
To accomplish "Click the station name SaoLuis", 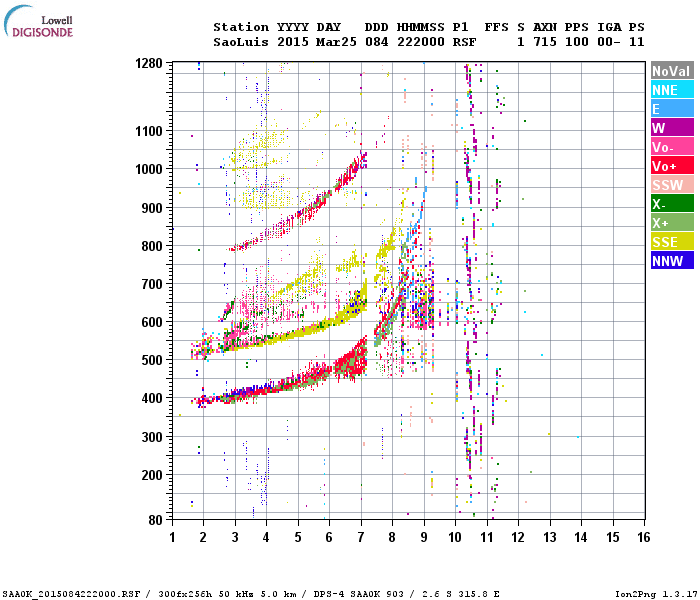I will click(241, 42).
